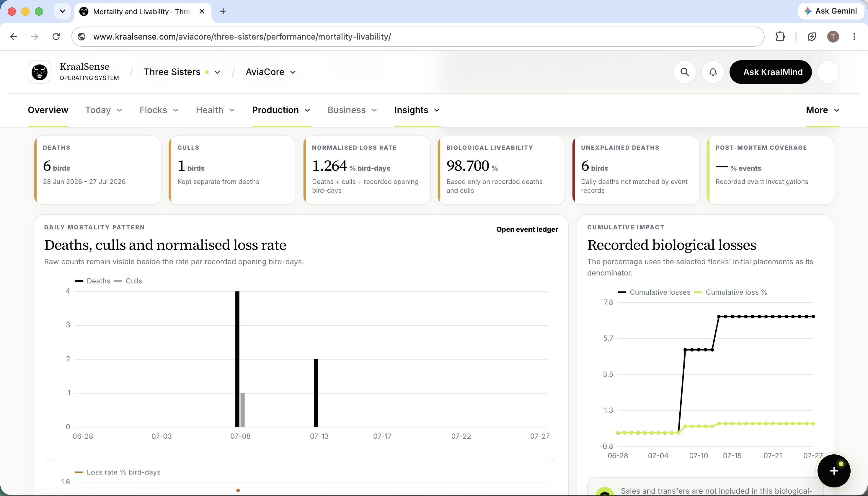Open the More menu

[x=823, y=110]
